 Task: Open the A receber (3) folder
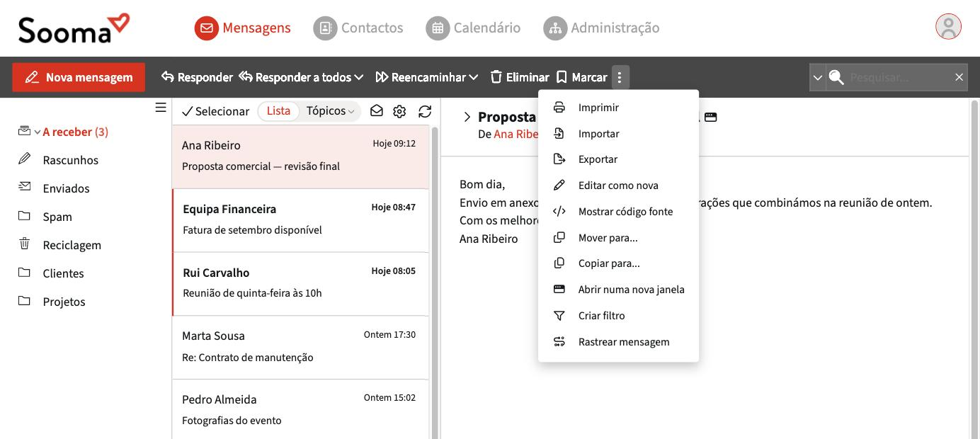pos(75,132)
